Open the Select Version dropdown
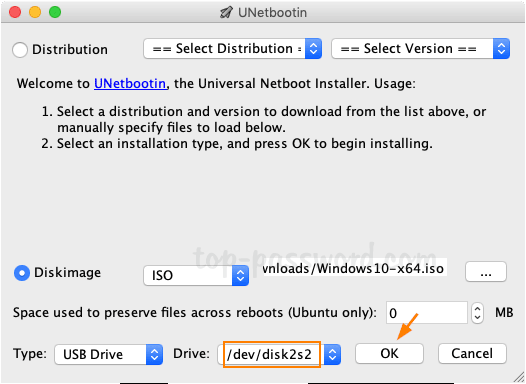 [421, 49]
